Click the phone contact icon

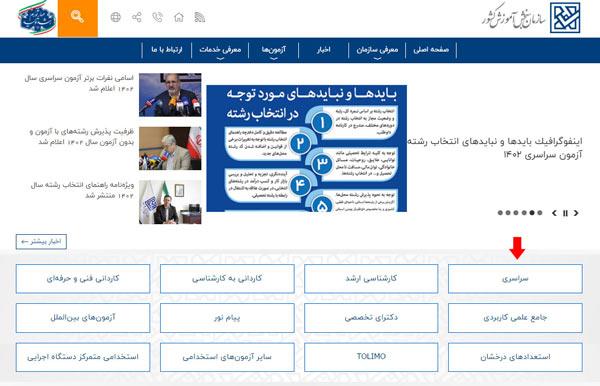tap(158, 17)
